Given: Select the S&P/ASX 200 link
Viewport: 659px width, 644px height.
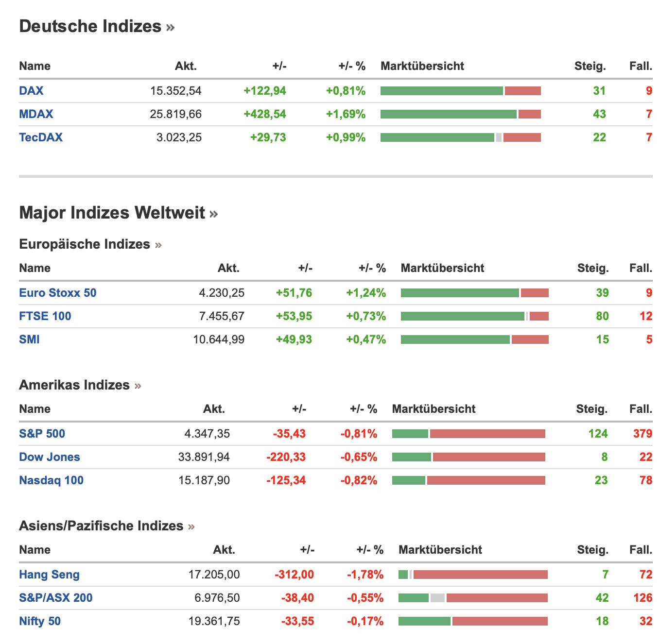Looking at the screenshot, I should point(55,598).
